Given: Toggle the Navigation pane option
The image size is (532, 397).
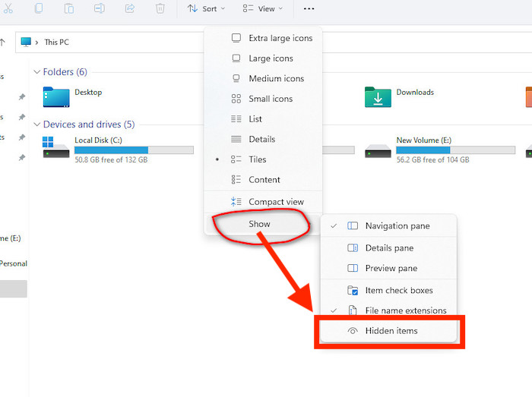Looking at the screenshot, I should point(388,226).
